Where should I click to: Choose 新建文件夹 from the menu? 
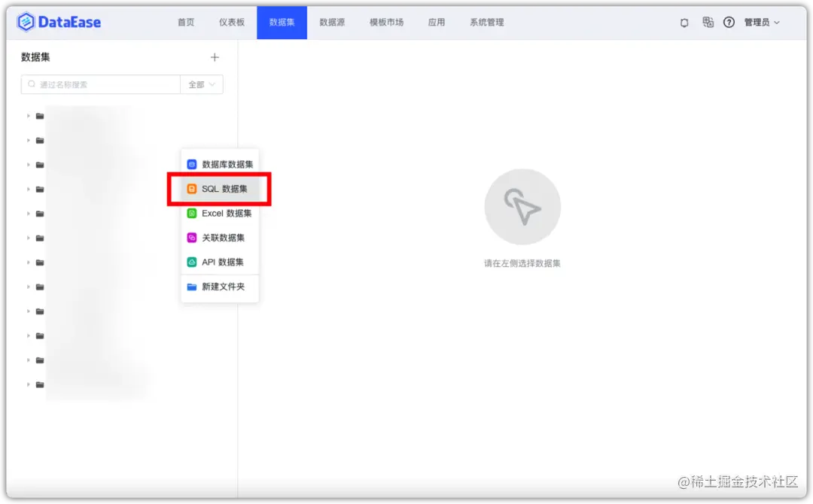(220, 287)
